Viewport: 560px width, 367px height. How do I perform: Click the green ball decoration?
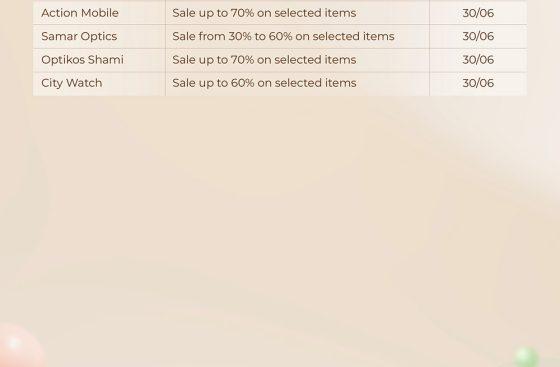click(526, 357)
